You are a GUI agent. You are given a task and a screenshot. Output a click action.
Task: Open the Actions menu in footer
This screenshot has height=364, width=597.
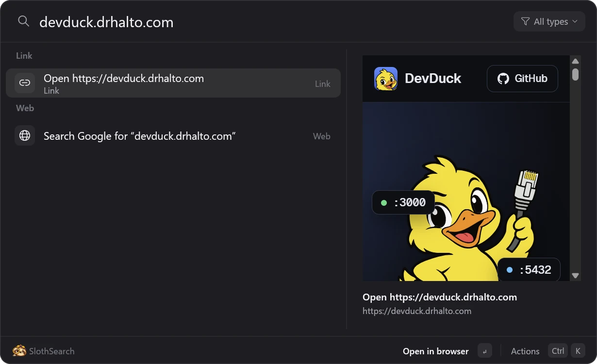[x=525, y=351]
